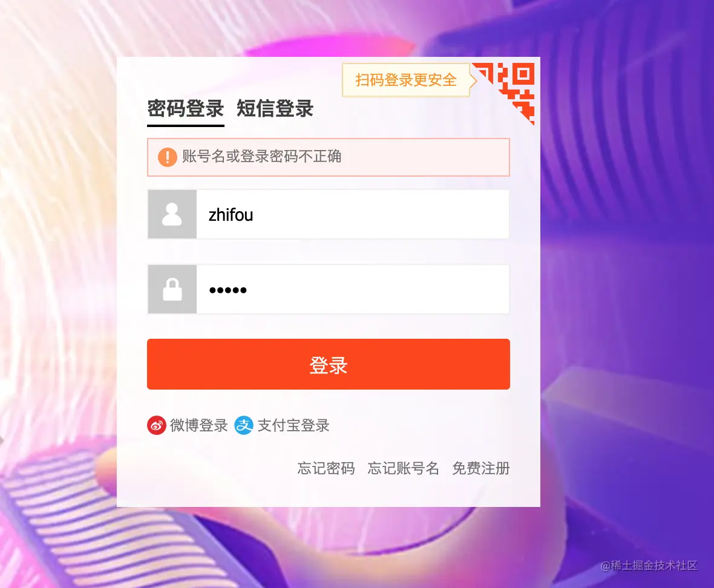Click the 忘记账号名 link
Viewport: 714px width, 588px height.
tap(404, 468)
